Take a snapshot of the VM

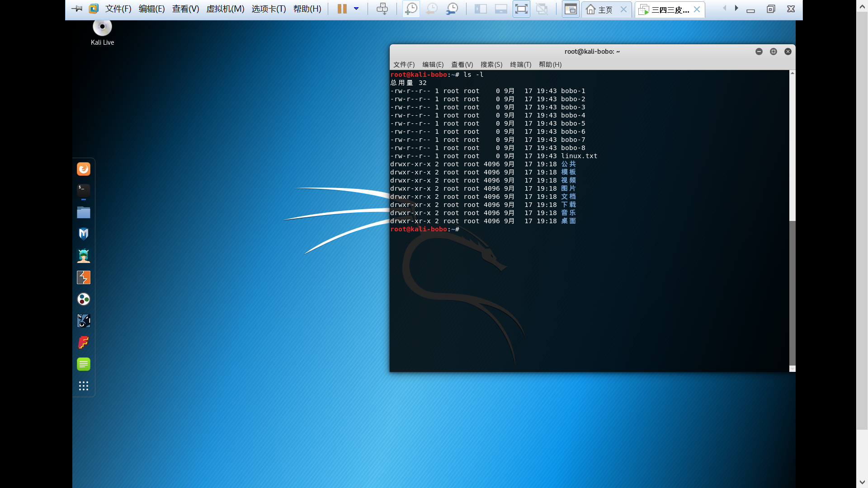point(411,9)
